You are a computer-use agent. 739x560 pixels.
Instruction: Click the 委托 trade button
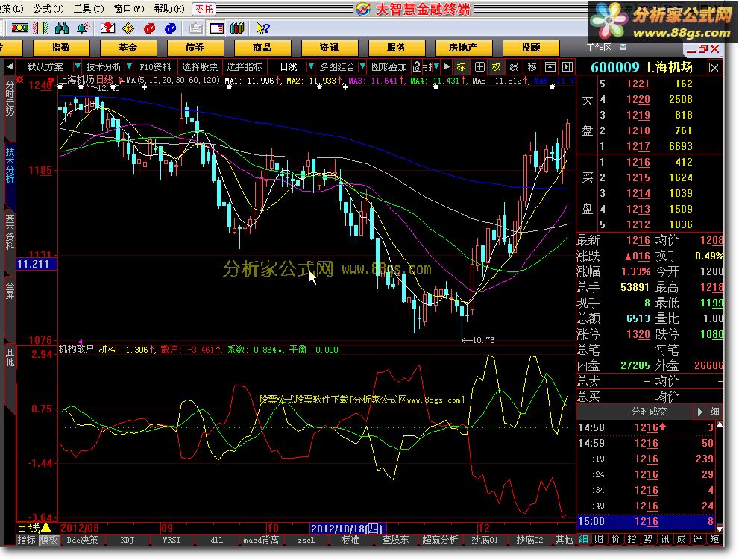pyautogui.click(x=204, y=9)
